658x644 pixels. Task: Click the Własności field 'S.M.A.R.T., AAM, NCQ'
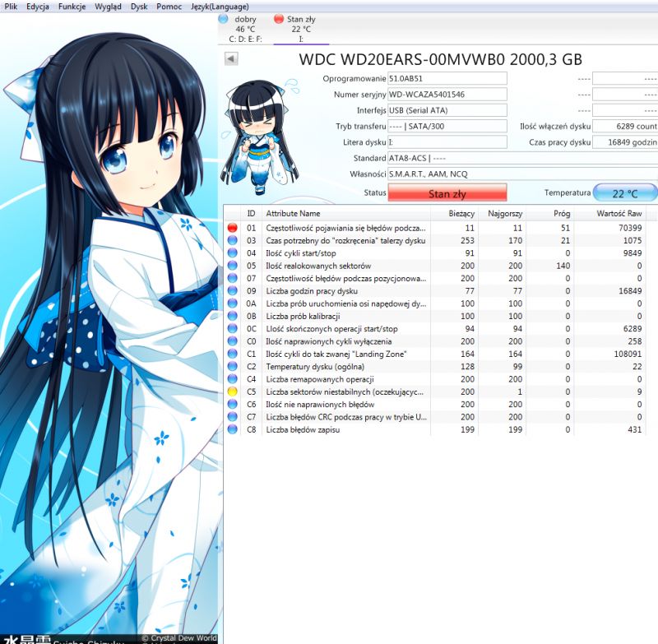522,174
